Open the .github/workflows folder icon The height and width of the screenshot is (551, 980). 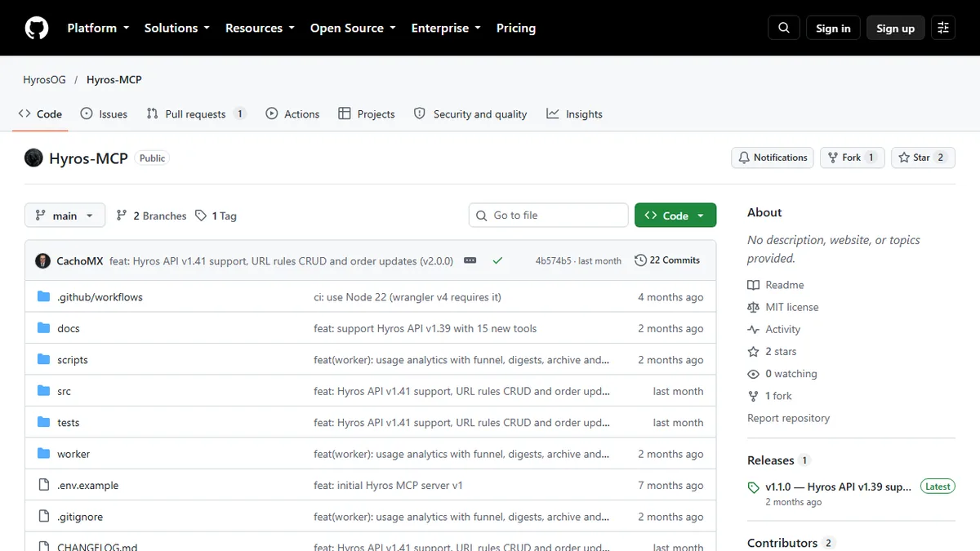(44, 297)
